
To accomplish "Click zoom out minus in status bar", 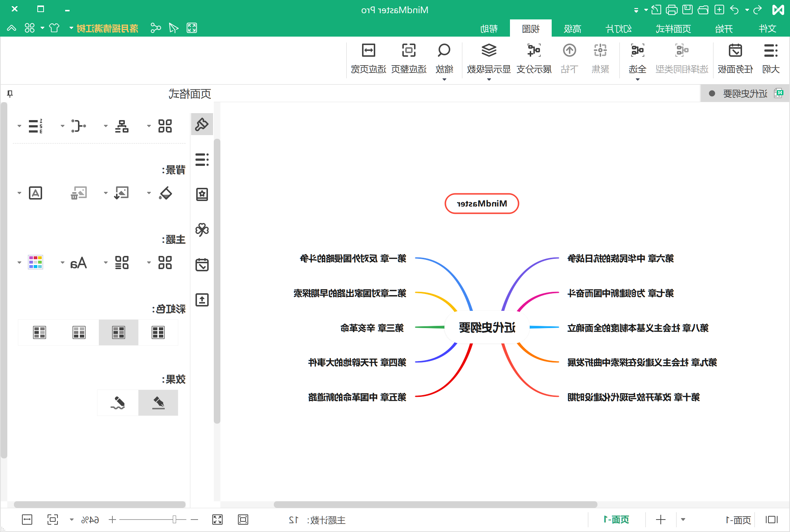I will pyautogui.click(x=194, y=520).
